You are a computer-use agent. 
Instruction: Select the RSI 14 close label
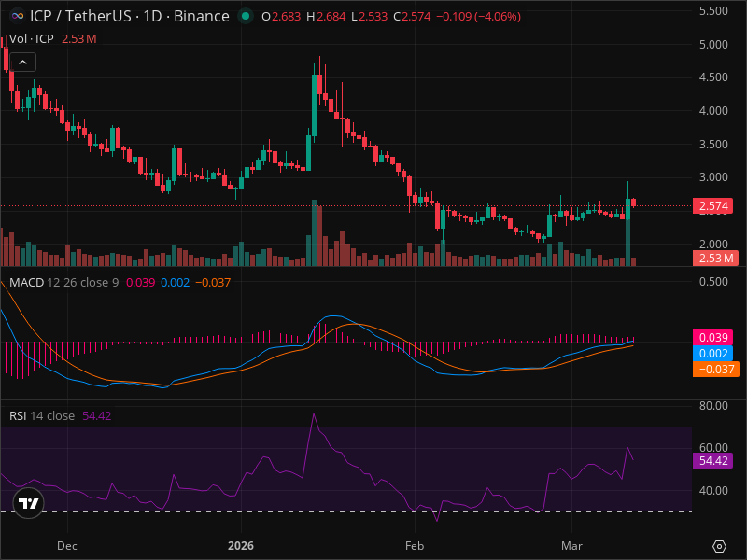(42, 415)
